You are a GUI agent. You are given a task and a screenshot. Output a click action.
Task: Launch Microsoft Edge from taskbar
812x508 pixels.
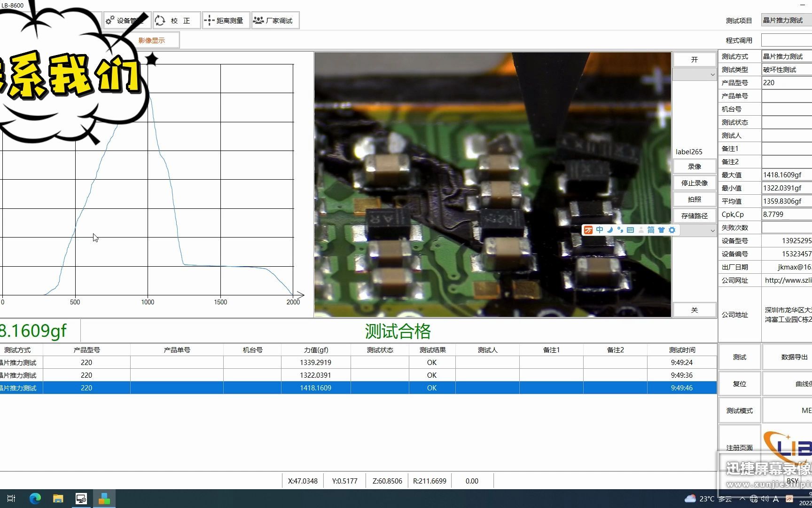point(35,499)
